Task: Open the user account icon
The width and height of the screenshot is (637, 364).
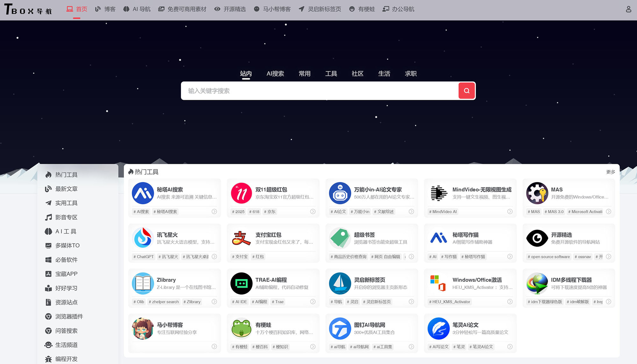Action: pos(628,9)
